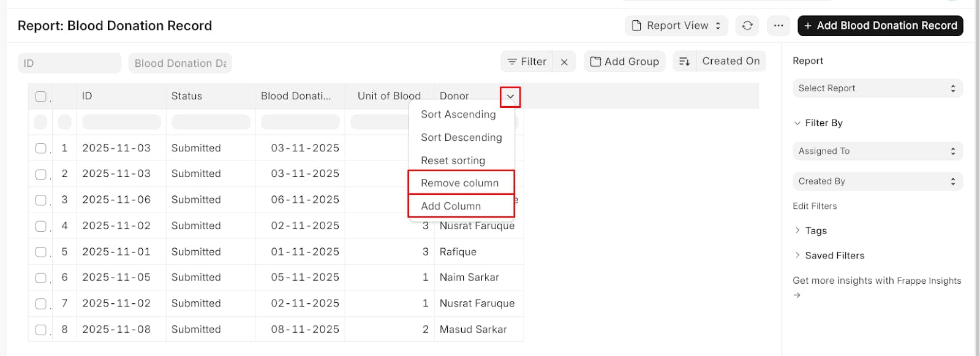The width and height of the screenshot is (980, 356).
Task: Click date cell 05-11-2025
Action: pos(305,278)
